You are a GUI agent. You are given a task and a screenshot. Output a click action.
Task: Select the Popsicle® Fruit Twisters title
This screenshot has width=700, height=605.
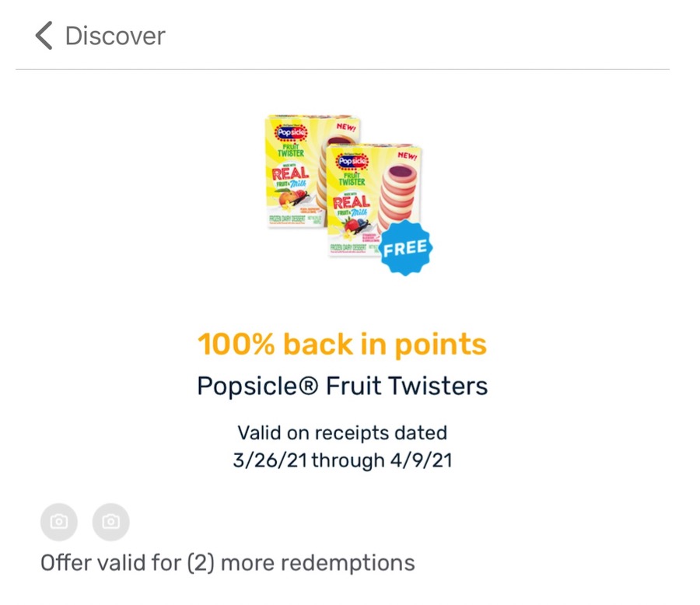(x=342, y=386)
